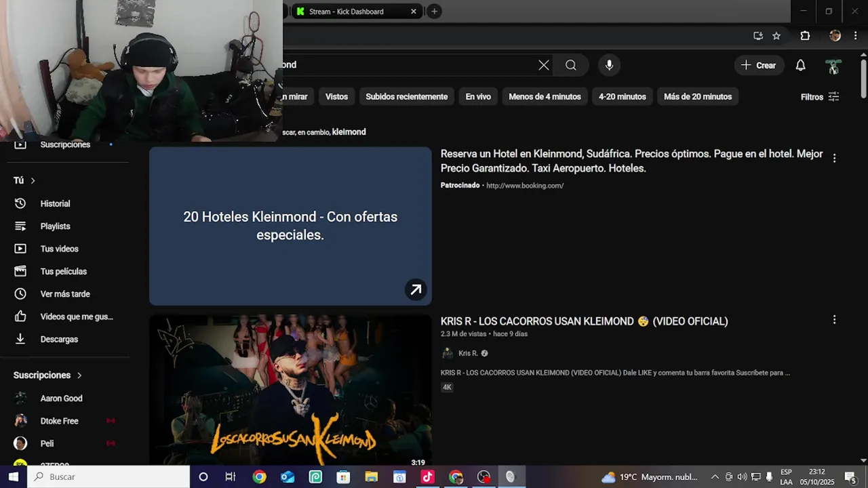Switch ESP LAA keyboard language
The image size is (868, 488).
786,476
